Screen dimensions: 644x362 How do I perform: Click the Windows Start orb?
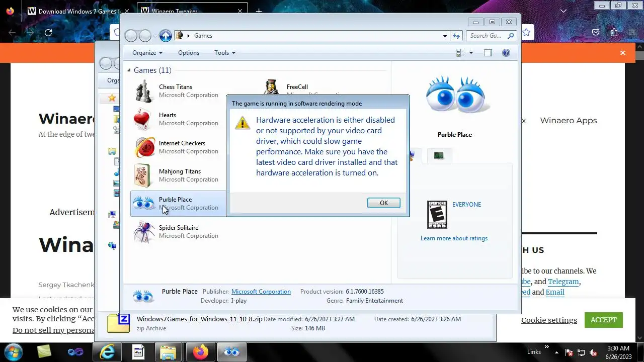pyautogui.click(x=13, y=351)
